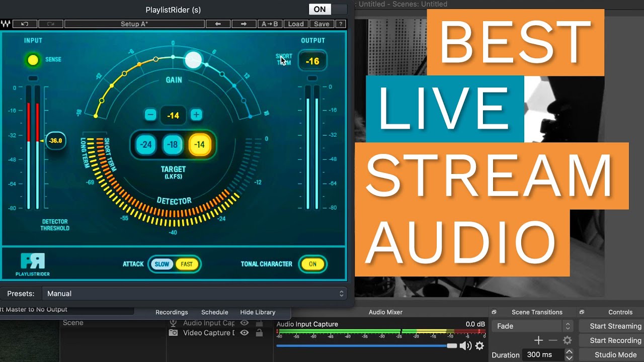
Task: Click the target value field showing -14
Action: pyautogui.click(x=173, y=115)
